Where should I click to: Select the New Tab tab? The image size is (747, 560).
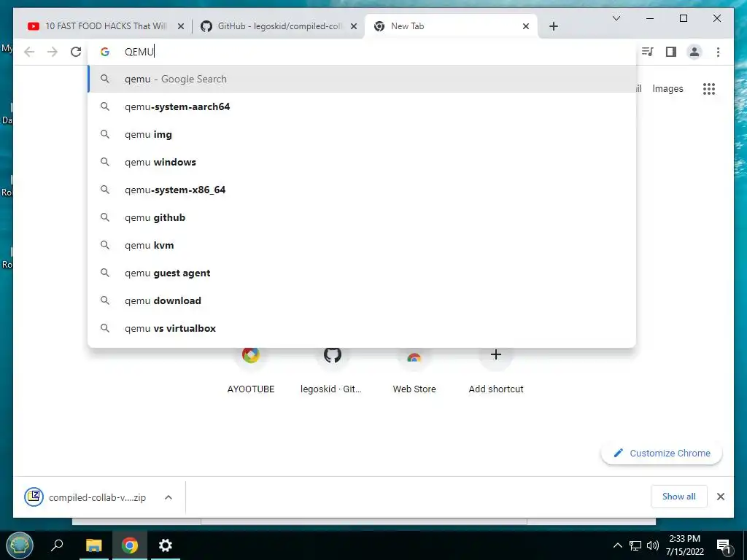pyautogui.click(x=451, y=26)
